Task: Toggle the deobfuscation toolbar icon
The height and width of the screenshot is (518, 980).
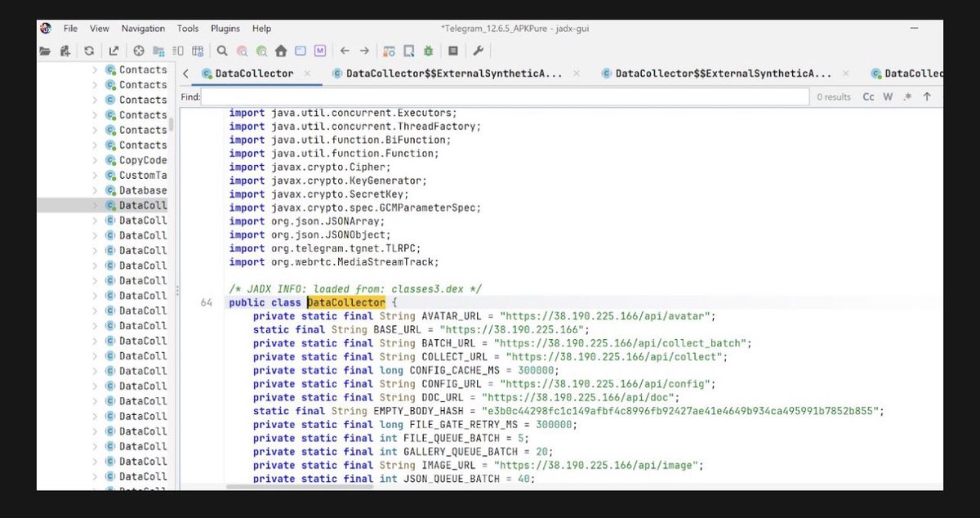Action: 390,51
